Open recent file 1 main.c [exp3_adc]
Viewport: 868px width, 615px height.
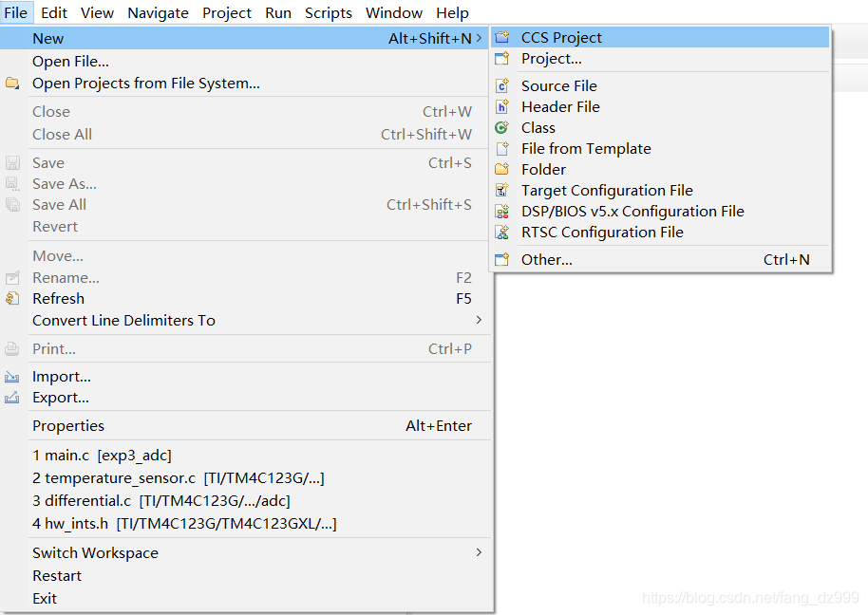point(246,456)
